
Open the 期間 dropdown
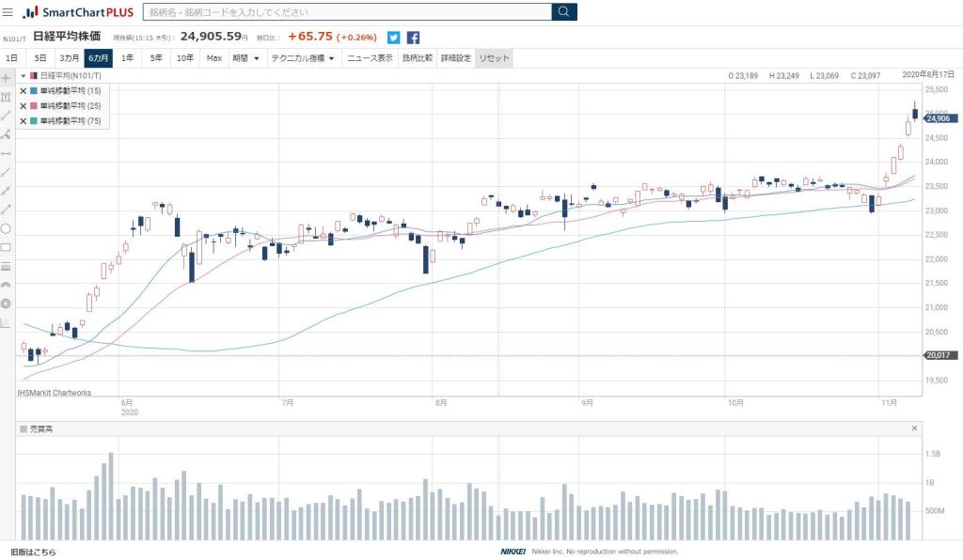tap(246, 58)
